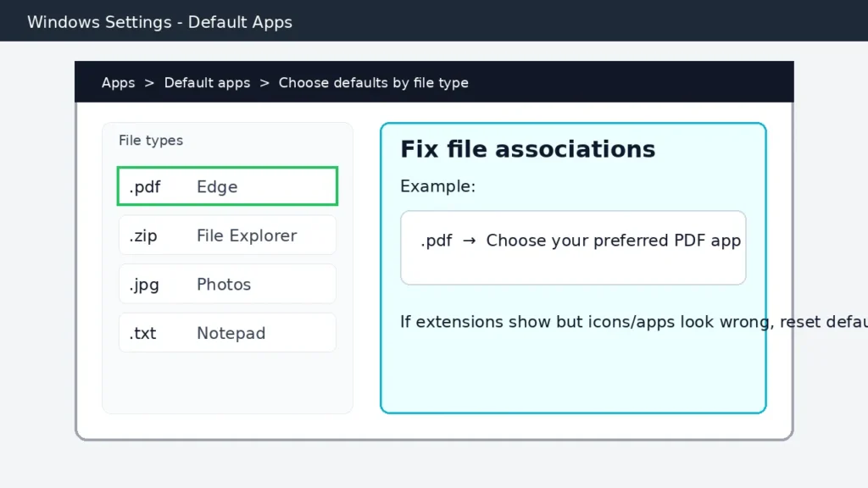Select the .txt file type row
The width and height of the screenshot is (868, 488).
142,333
